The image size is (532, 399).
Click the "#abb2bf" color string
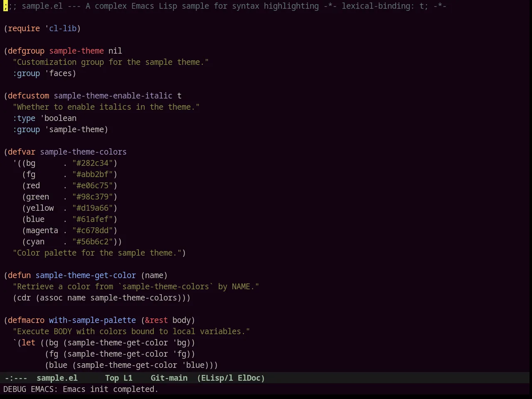(93, 174)
